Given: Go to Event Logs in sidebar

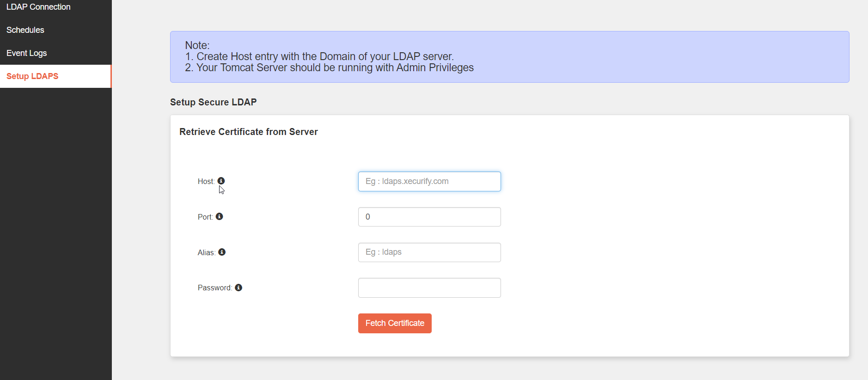Looking at the screenshot, I should [x=55, y=53].
